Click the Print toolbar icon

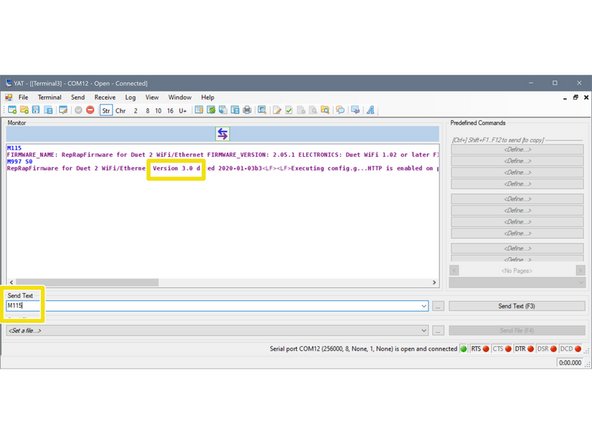click(x=247, y=110)
